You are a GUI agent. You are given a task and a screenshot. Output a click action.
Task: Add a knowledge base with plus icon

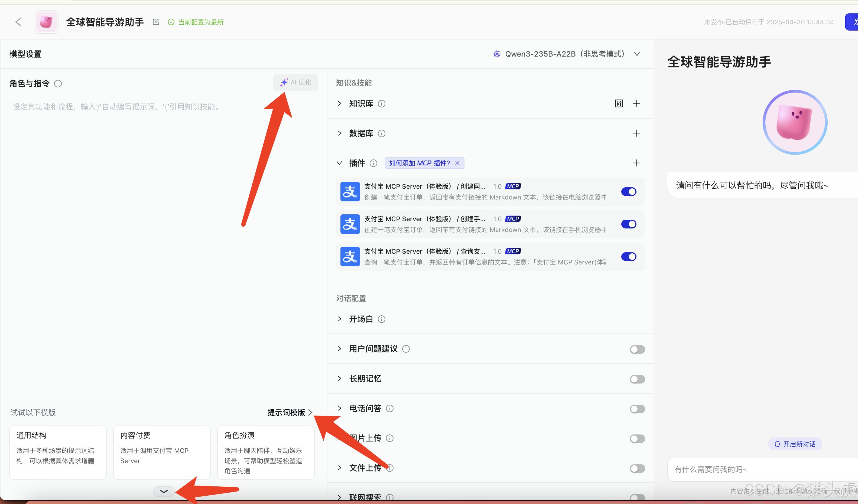636,103
